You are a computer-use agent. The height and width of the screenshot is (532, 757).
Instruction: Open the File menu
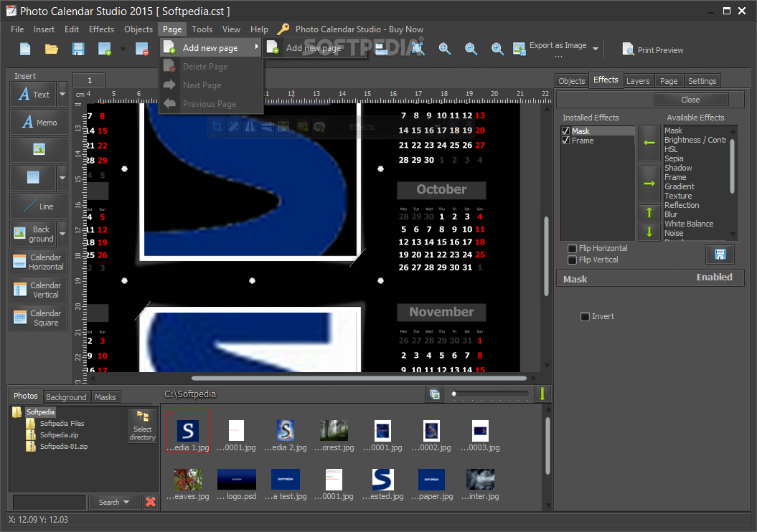tap(17, 29)
